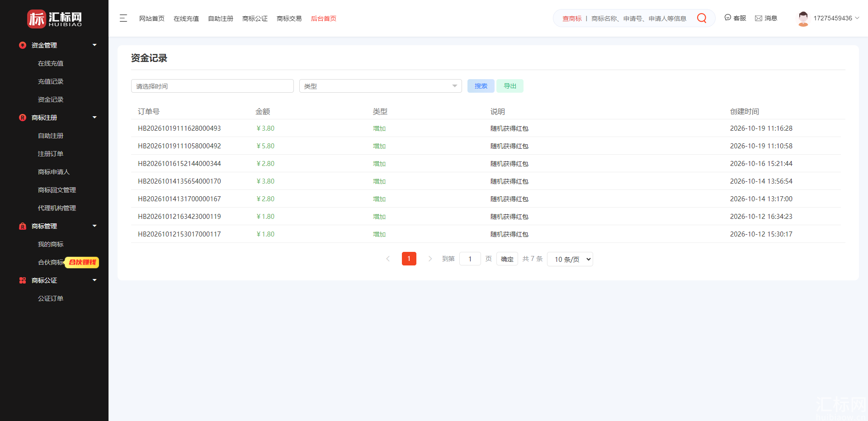Click order HB20261019111628000493
Image resolution: width=868 pixels, height=421 pixels.
click(179, 128)
